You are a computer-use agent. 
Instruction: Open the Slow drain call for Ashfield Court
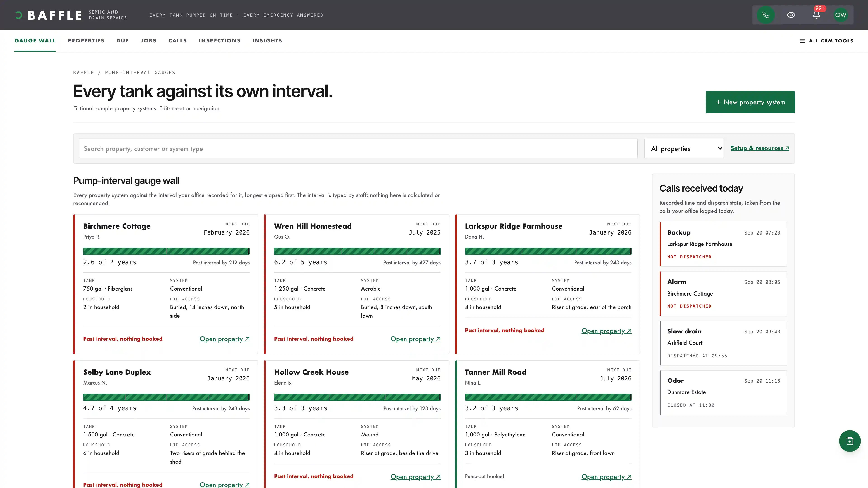(723, 343)
